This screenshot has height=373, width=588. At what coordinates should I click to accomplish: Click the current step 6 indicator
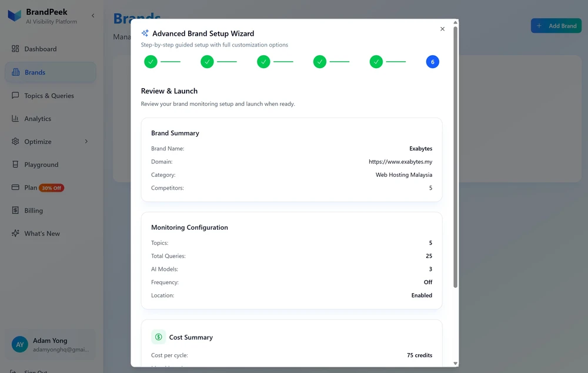click(x=432, y=62)
